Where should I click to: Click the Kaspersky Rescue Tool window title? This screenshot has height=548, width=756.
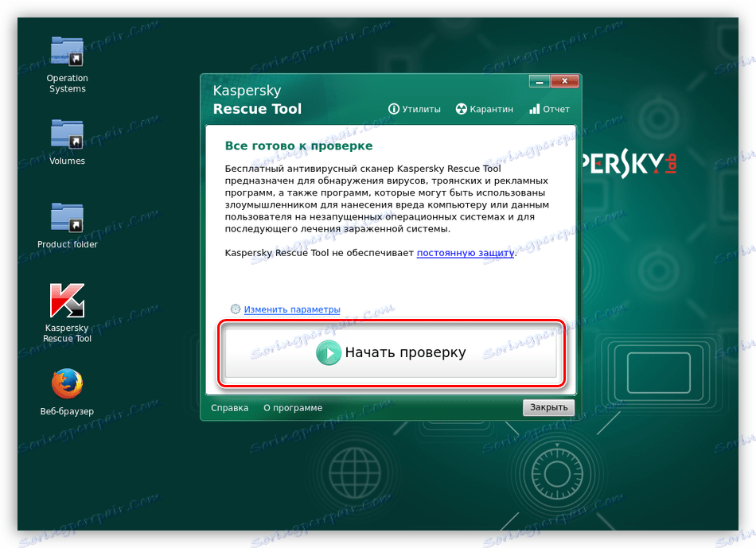[x=258, y=99]
